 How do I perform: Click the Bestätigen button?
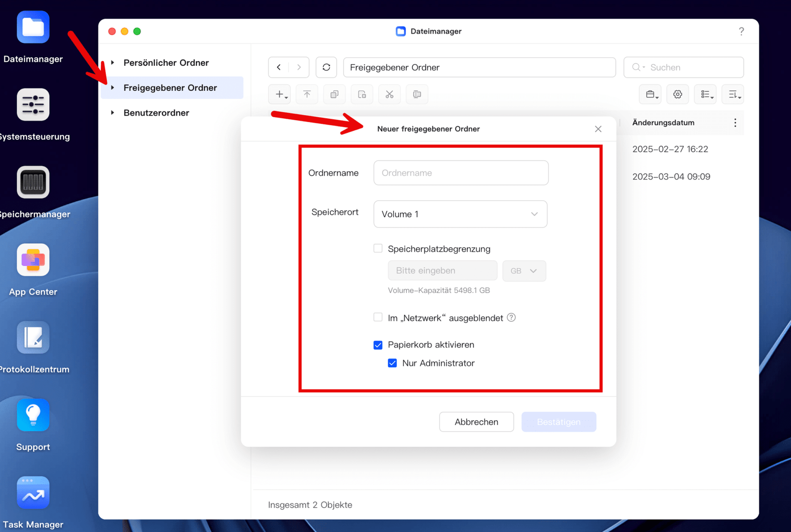558,422
